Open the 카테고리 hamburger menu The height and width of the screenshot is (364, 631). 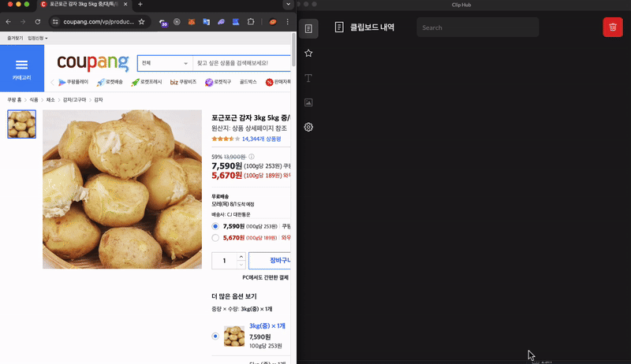tap(22, 69)
